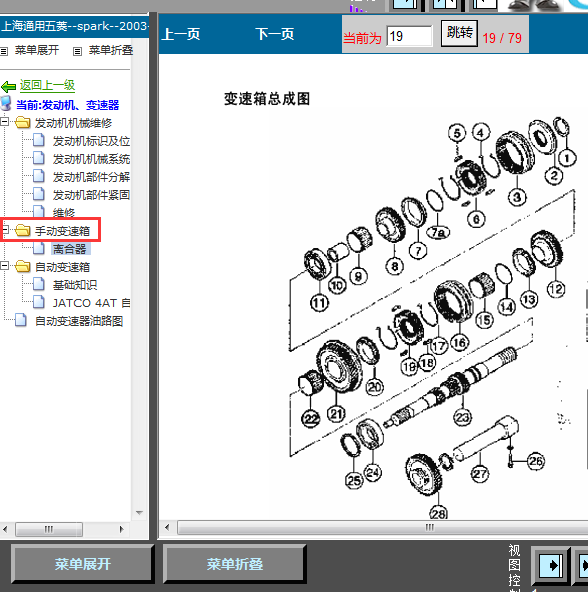The width and height of the screenshot is (588, 593).
Task: Click the diagram pane horizontal scrollbar thumb
Action: (383, 527)
